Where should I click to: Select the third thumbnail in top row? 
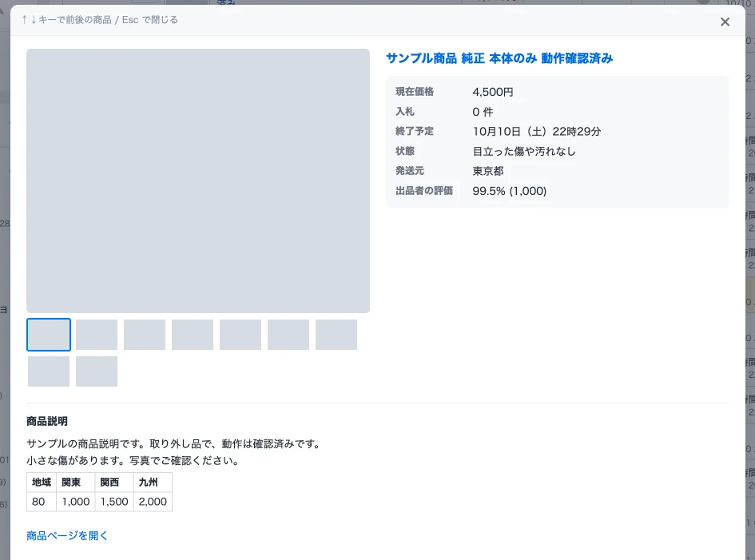point(145,335)
